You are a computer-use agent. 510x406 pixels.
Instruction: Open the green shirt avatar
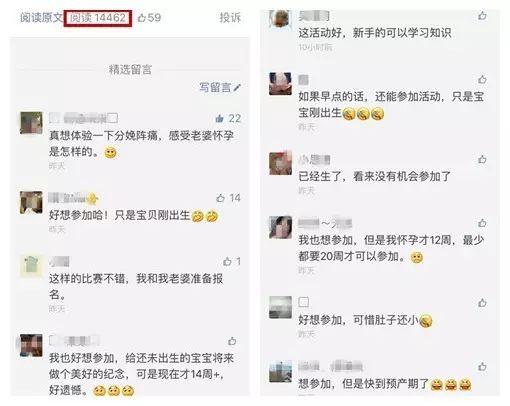pyautogui.click(x=31, y=266)
